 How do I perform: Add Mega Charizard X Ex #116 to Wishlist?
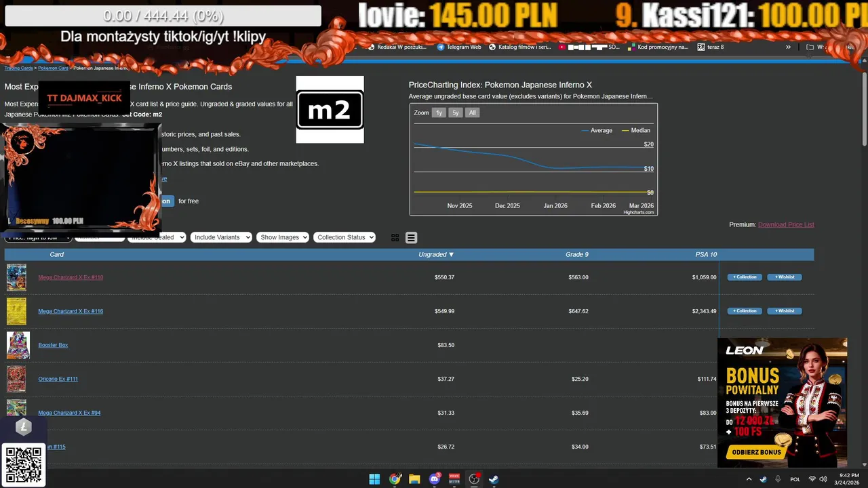coord(785,311)
